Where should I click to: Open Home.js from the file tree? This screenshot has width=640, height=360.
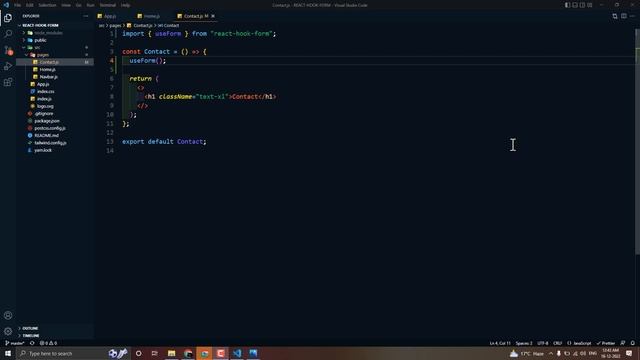point(47,69)
